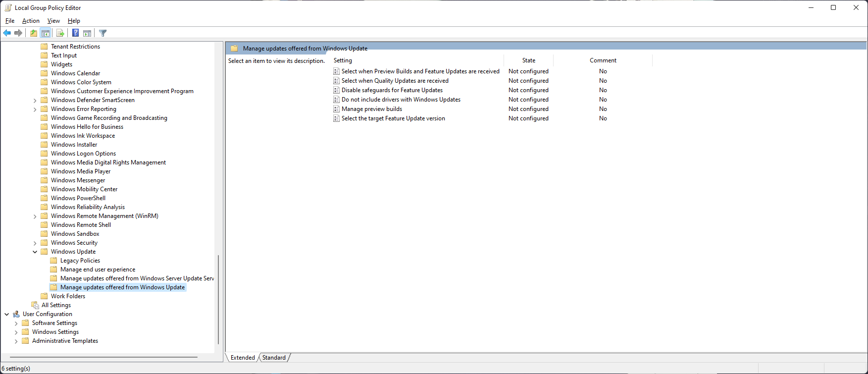Viewport: 868px width, 374px height.
Task: Collapse the User Configuration node
Action: point(6,314)
